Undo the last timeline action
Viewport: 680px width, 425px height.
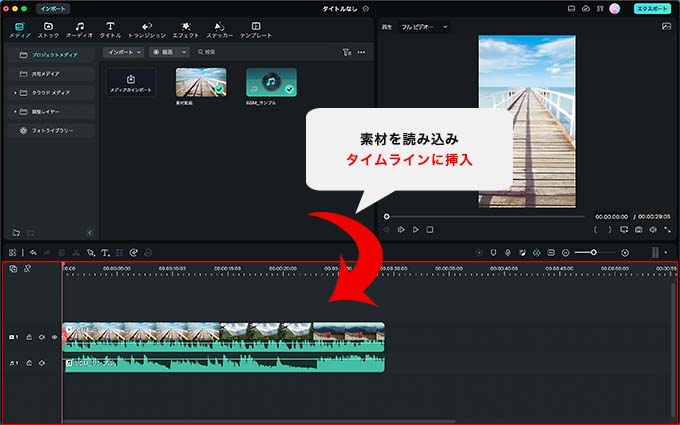click(x=33, y=253)
